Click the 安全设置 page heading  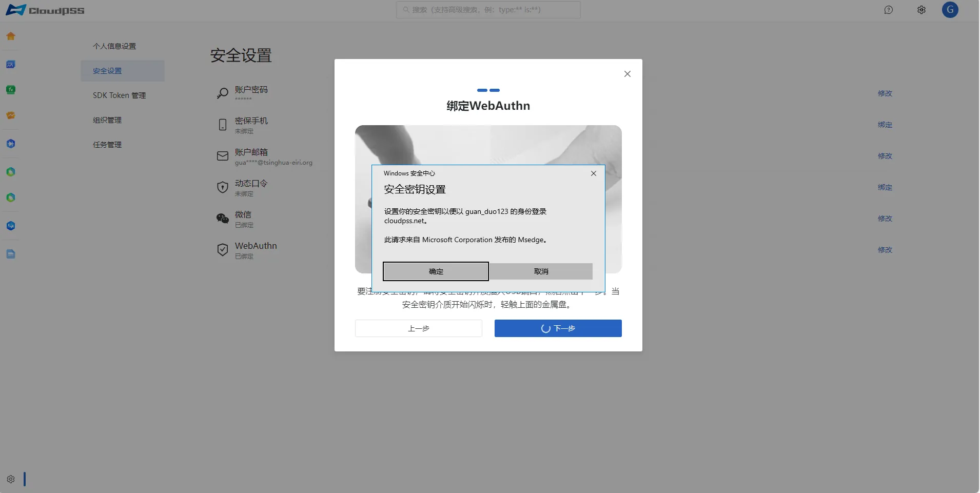pyautogui.click(x=241, y=55)
